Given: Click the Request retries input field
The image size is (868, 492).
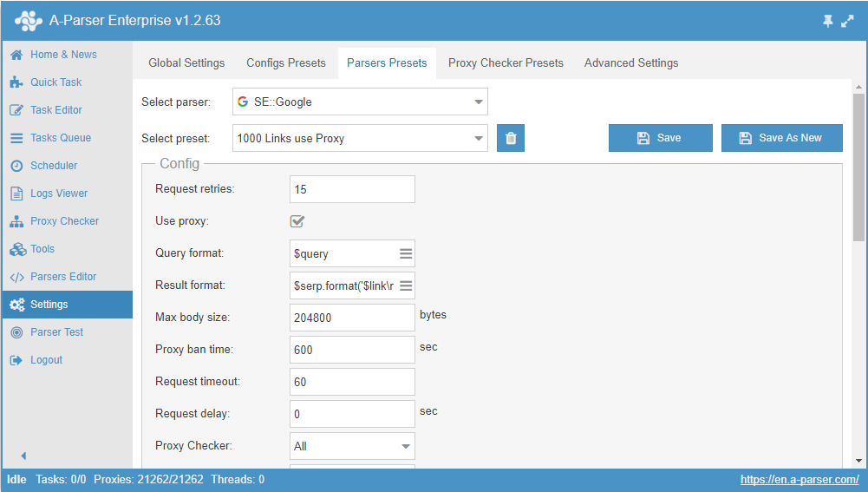Looking at the screenshot, I should (352, 189).
